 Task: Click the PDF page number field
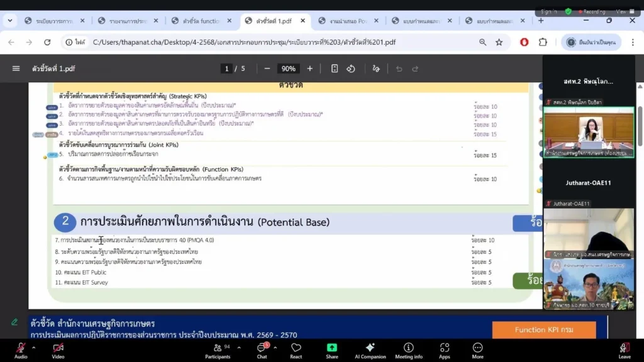click(226, 69)
